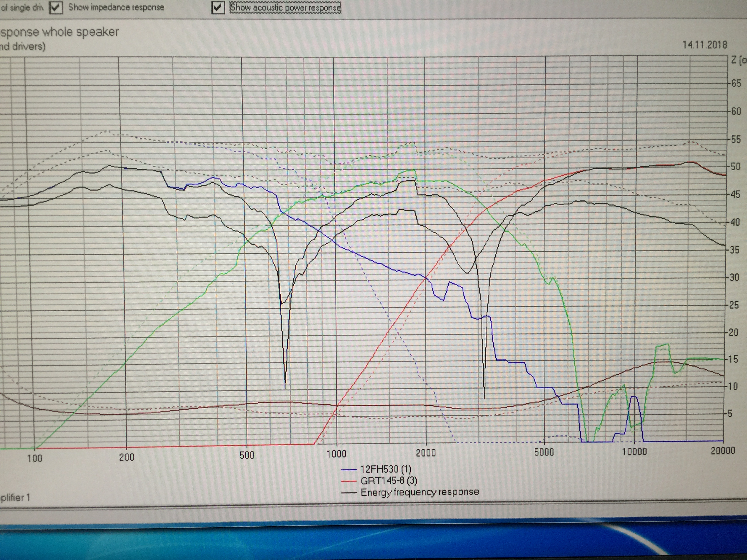Click the red GRT145-8 legend line swatch
This screenshot has height=560, width=747.
coord(349,481)
